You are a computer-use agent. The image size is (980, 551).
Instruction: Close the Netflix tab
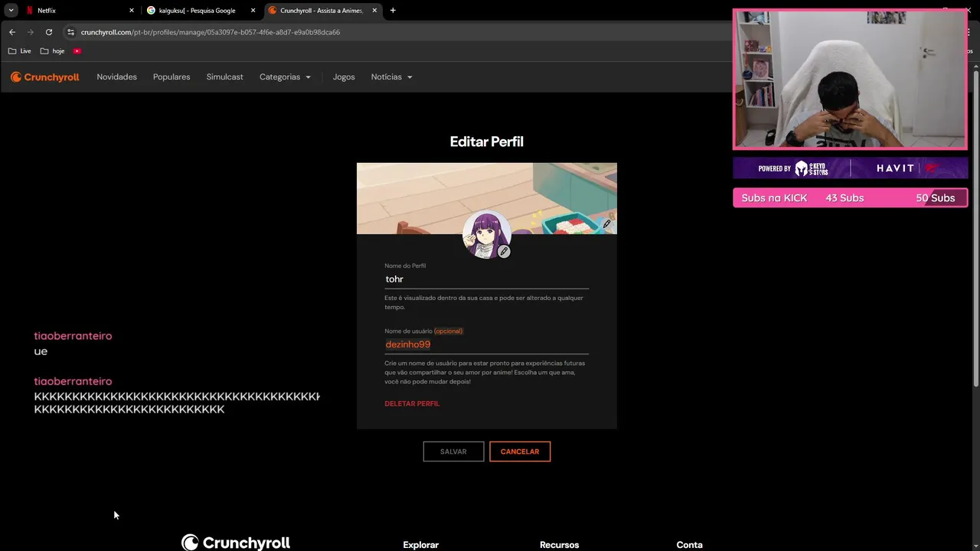(132, 11)
